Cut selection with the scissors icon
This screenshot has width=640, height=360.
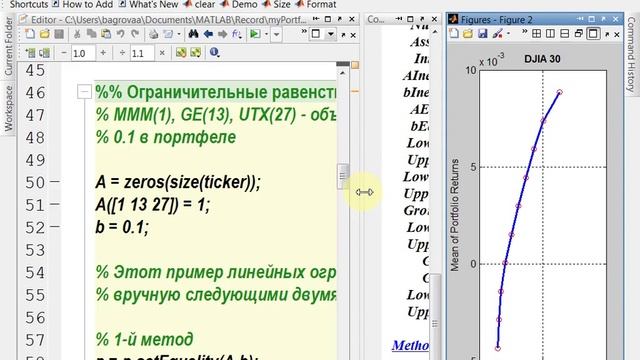tap(77, 34)
